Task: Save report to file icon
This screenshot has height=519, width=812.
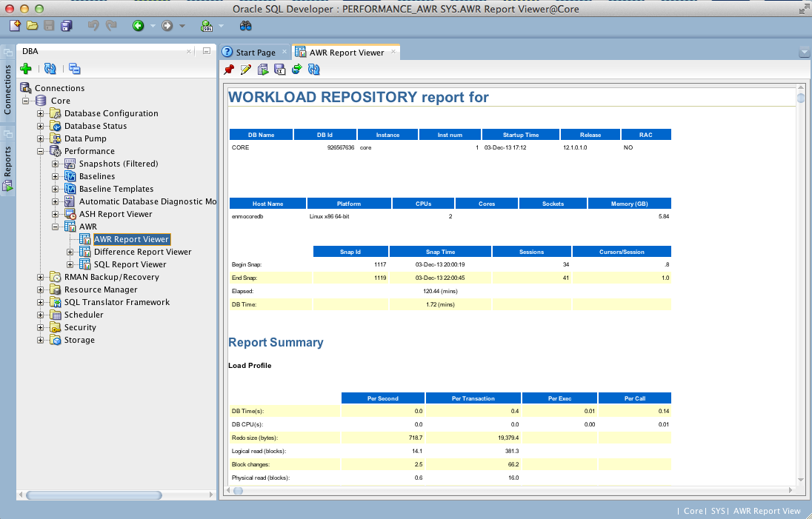Action: tap(279, 69)
